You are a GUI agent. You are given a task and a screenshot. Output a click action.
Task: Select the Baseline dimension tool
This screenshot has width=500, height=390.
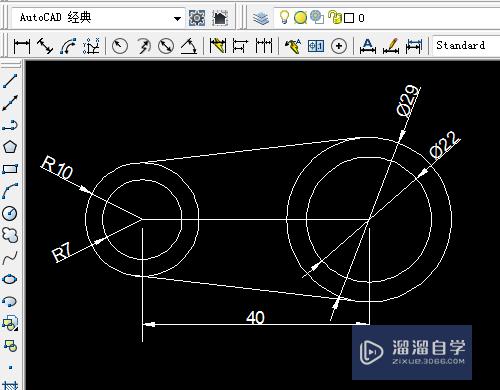tap(240, 46)
